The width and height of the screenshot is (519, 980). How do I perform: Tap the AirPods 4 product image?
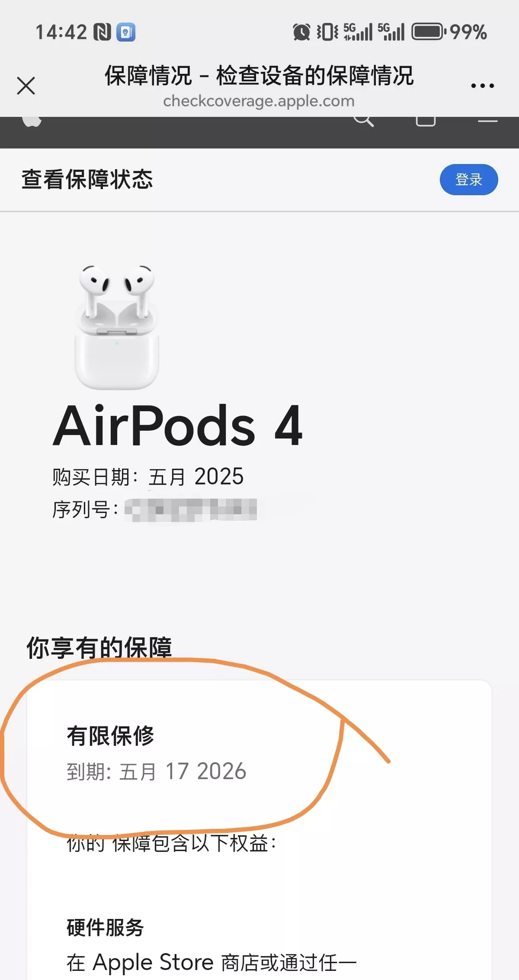click(x=117, y=327)
